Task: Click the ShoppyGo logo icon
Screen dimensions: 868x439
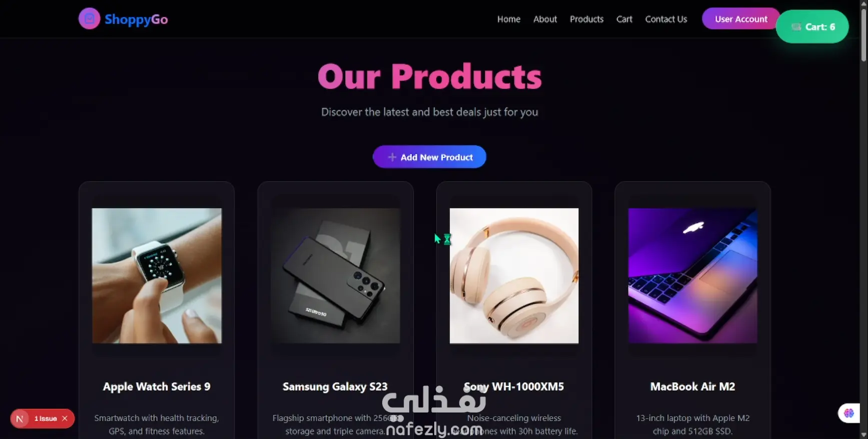Action: click(x=89, y=19)
